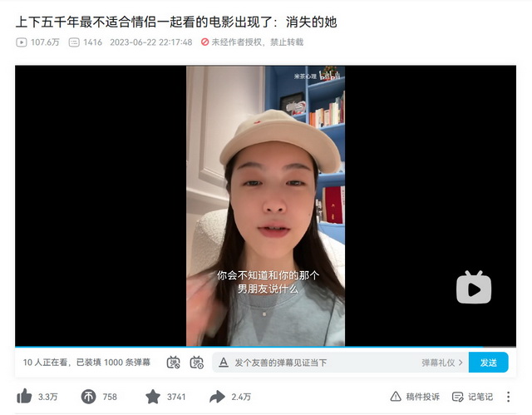
Task: Give a coin with the coin icon
Action: pyautogui.click(x=88, y=397)
